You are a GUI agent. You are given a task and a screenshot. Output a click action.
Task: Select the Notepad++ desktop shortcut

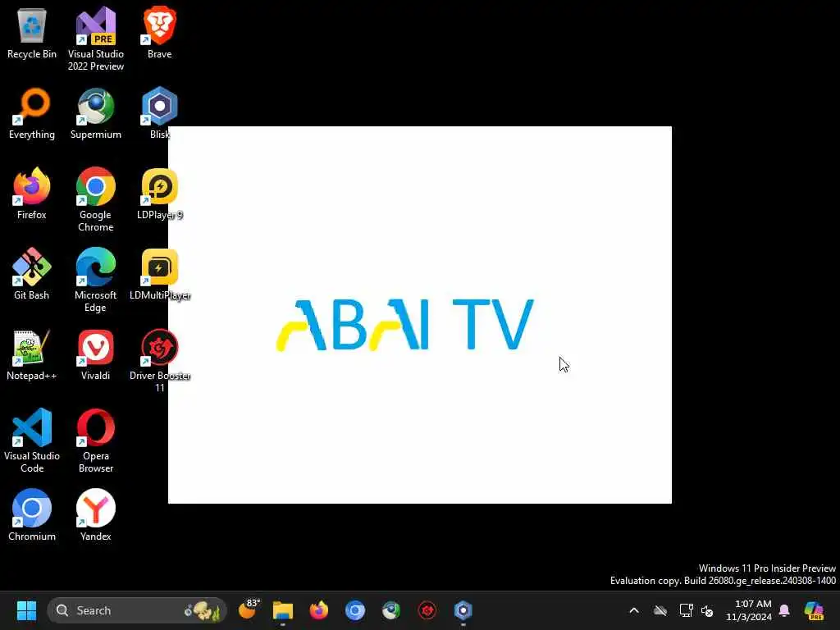point(32,354)
